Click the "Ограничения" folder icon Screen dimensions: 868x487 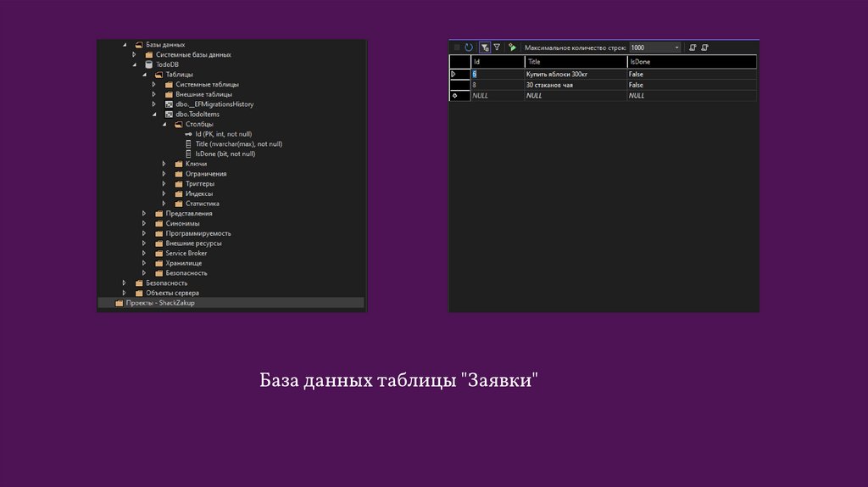(x=179, y=174)
